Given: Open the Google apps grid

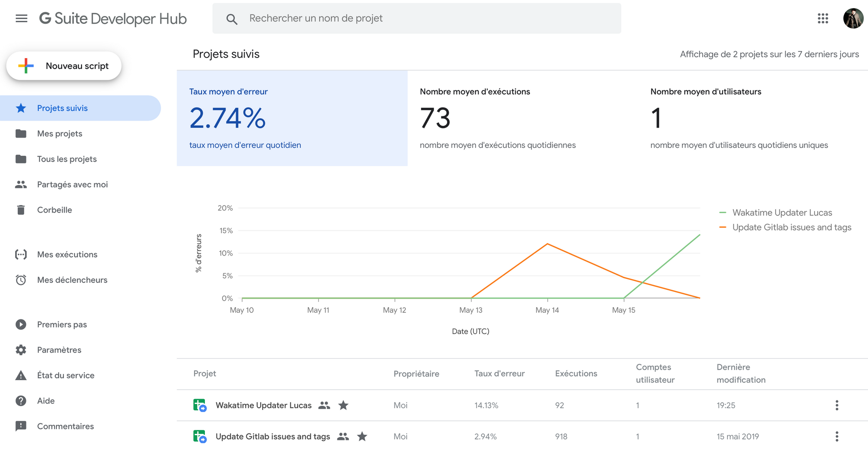Looking at the screenshot, I should point(823,18).
